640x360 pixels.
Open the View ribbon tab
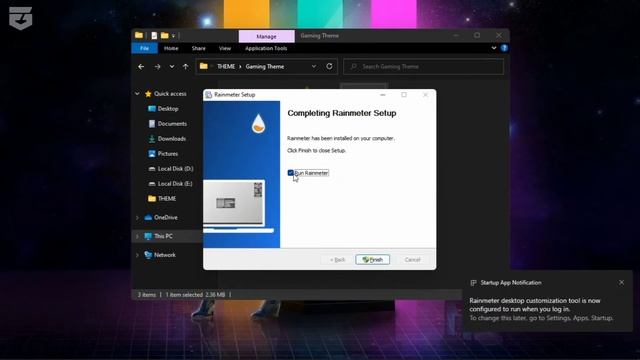coord(225,48)
